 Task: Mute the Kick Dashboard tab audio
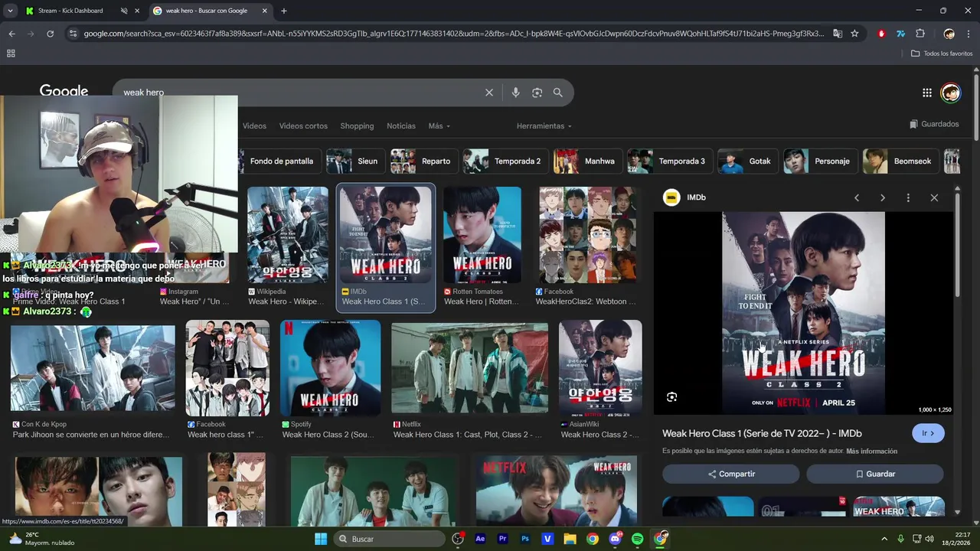(123, 11)
